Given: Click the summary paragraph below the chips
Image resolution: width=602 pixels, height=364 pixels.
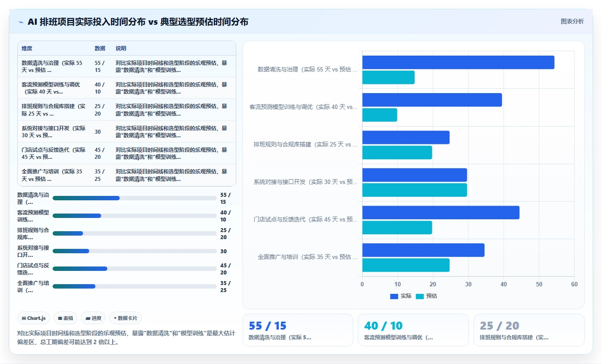Looking at the screenshot, I should pos(126,338).
